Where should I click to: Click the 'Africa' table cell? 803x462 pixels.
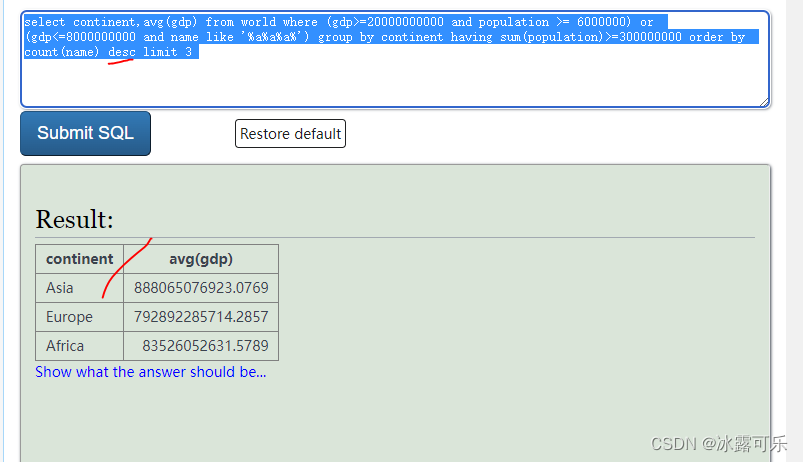coord(79,346)
